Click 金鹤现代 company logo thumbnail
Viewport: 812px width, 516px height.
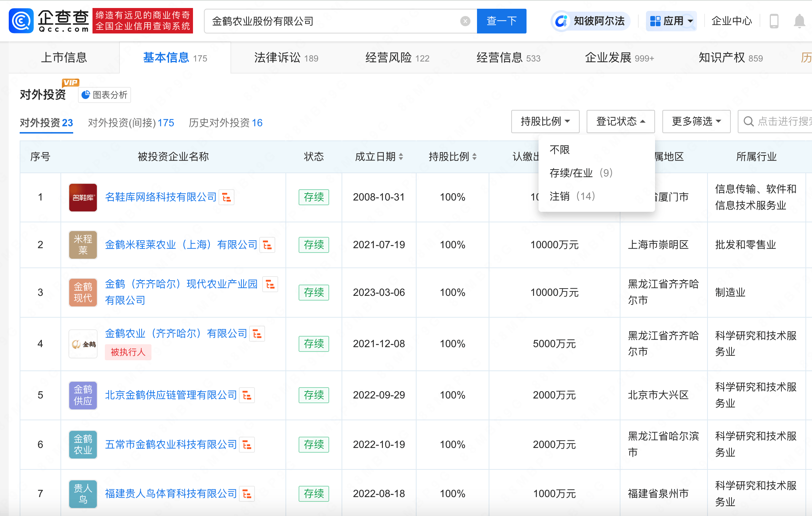click(83, 293)
